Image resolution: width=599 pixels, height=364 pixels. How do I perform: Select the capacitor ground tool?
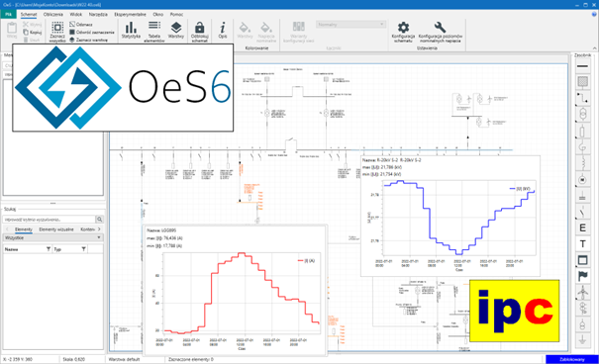tap(582, 196)
